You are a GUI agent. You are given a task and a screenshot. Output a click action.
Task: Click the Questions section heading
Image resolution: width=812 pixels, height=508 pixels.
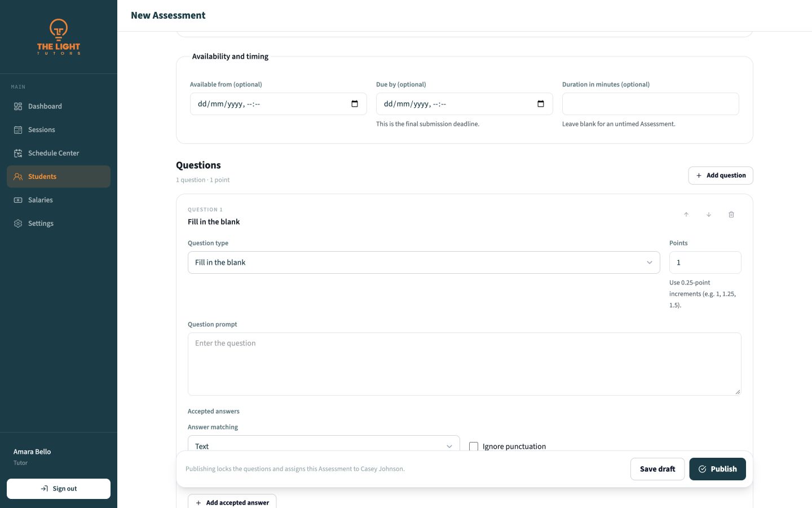(198, 165)
